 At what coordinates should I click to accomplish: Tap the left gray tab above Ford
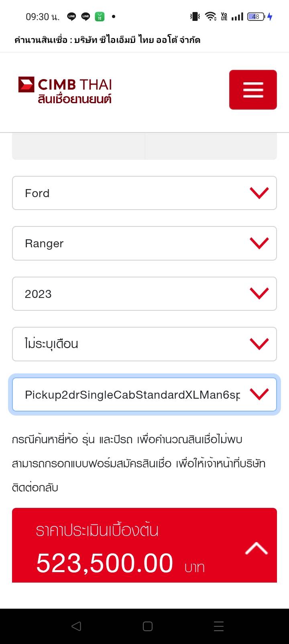(78, 147)
